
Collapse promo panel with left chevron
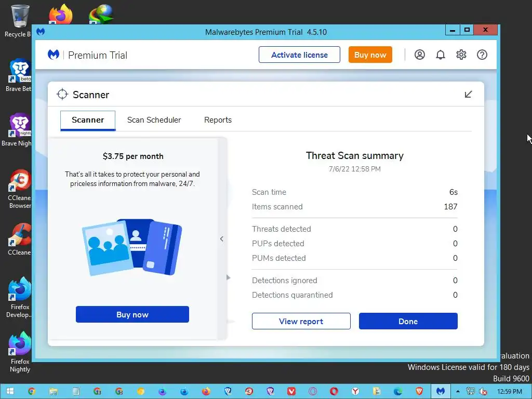(221, 239)
